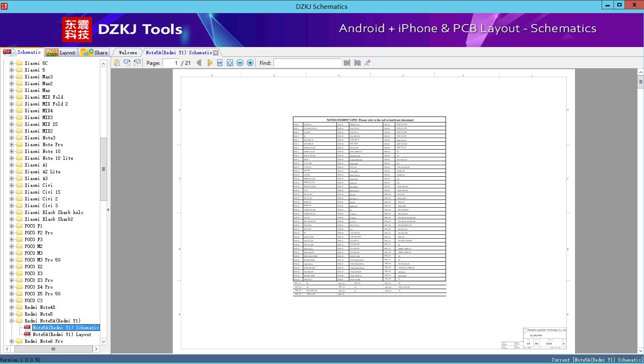The width and height of the screenshot is (644, 364).
Task: Collapse the Redmi Note5A(Redmi Y1) folder
Action: point(12,321)
